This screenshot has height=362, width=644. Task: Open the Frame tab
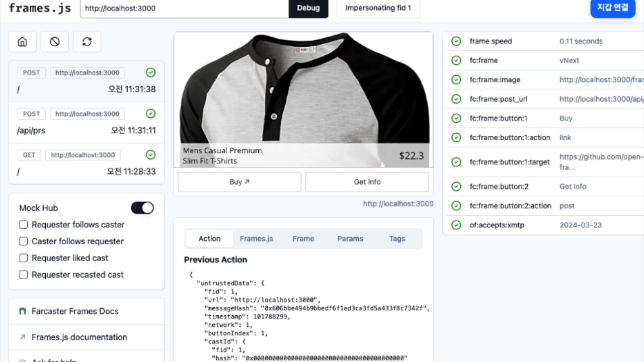pos(303,239)
